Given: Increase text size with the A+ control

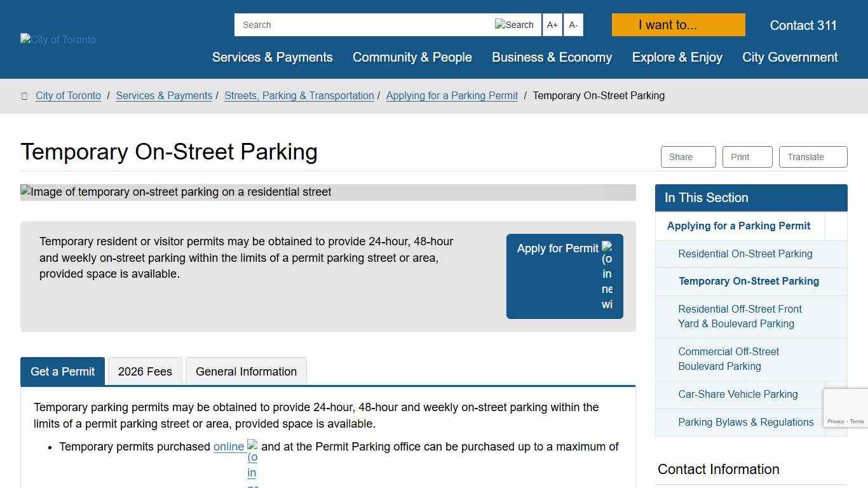Looking at the screenshot, I should click(x=552, y=25).
